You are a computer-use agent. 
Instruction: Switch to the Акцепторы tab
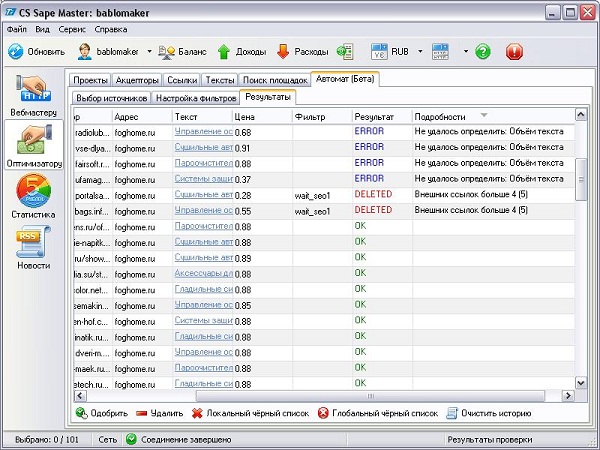pyautogui.click(x=137, y=80)
